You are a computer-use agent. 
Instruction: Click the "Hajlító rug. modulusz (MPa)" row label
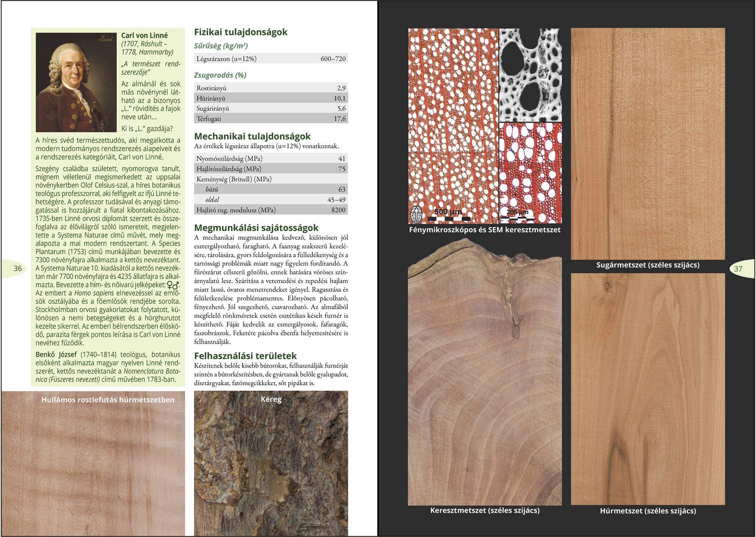(236, 210)
